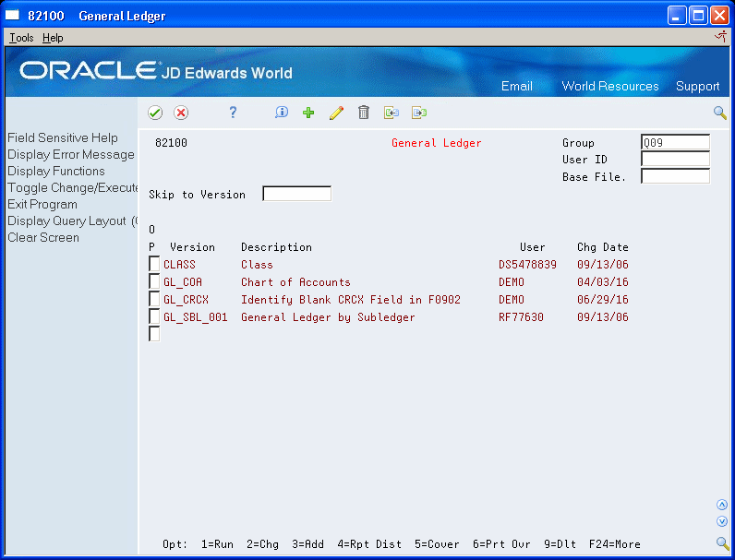Click the export icon with right arrow

pyautogui.click(x=419, y=113)
